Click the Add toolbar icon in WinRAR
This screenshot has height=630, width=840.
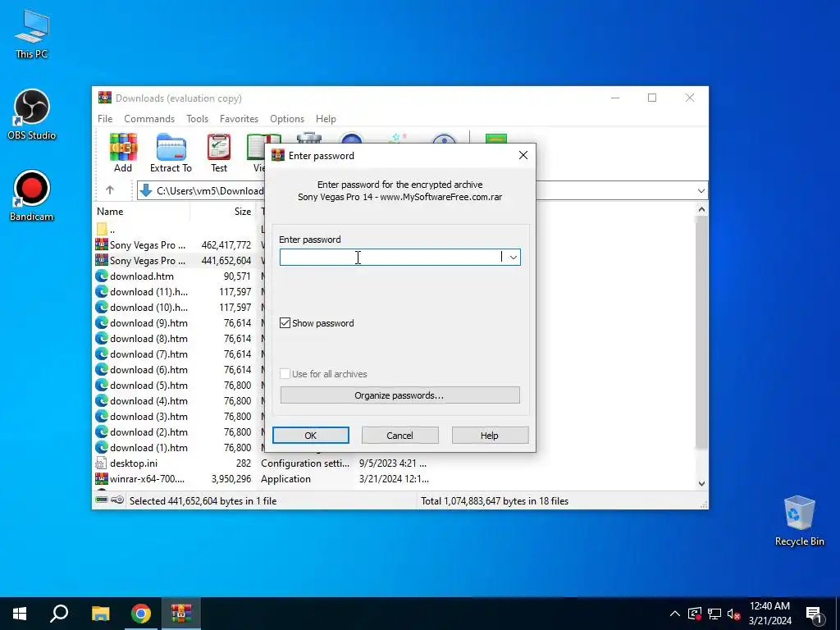tap(123, 153)
